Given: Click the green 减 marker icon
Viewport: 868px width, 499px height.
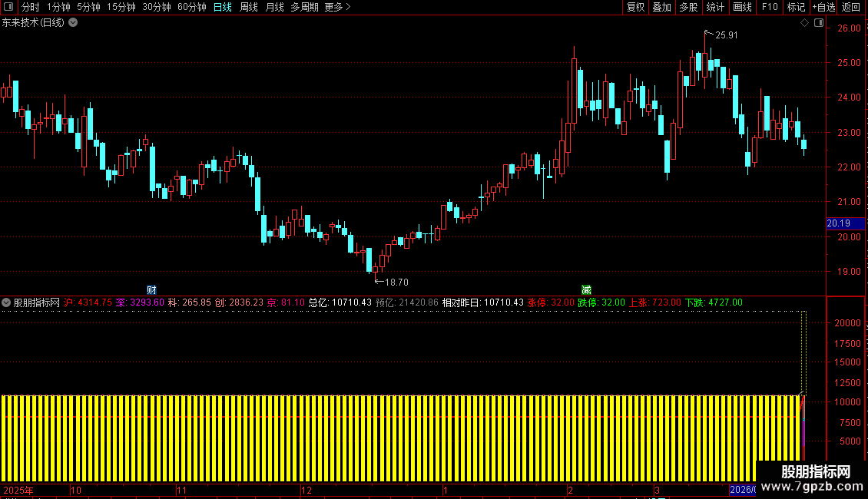Looking at the screenshot, I should [586, 290].
